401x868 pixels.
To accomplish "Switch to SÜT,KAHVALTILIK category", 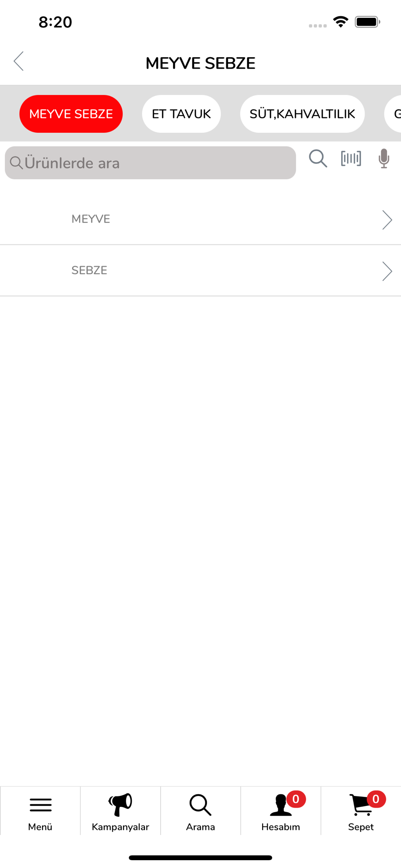I will [x=302, y=114].
